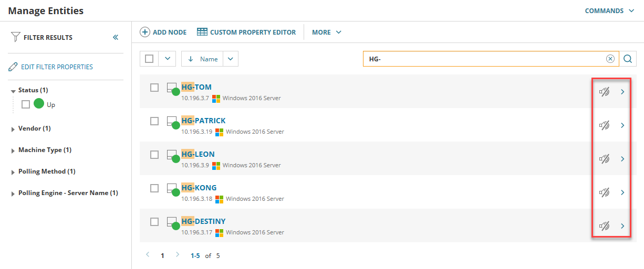644x269 pixels.
Task: Click Windows 2016 Server text for HG-LEON
Action: point(252,165)
